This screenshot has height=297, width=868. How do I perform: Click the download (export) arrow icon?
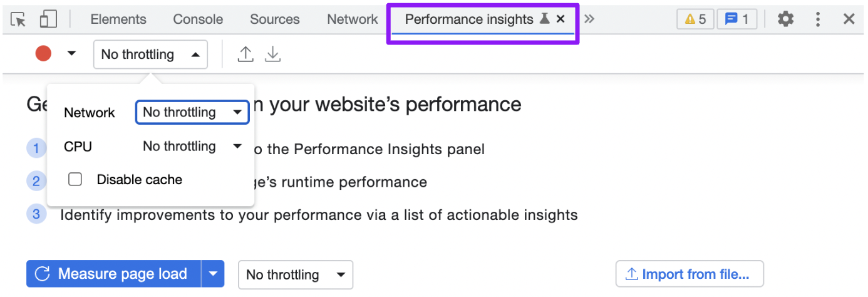[272, 55]
